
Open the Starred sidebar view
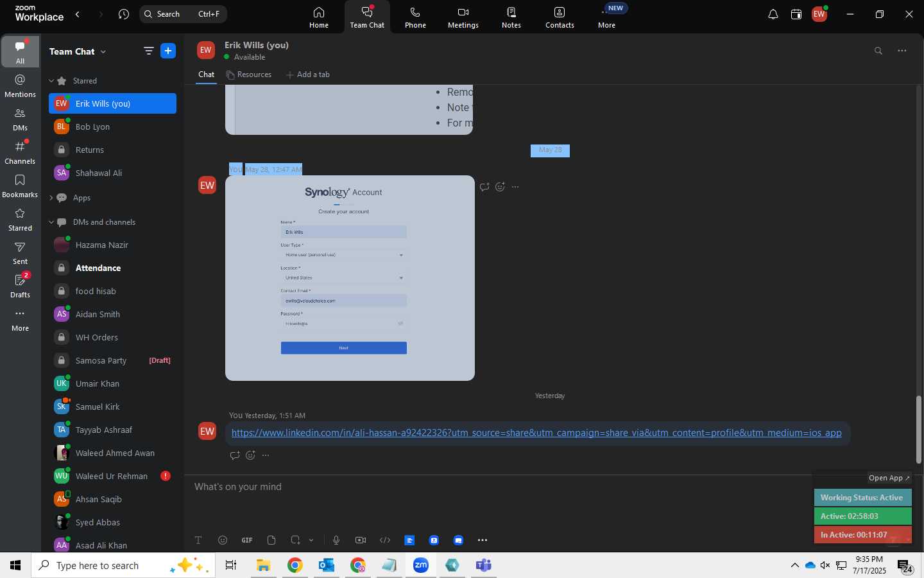point(20,220)
